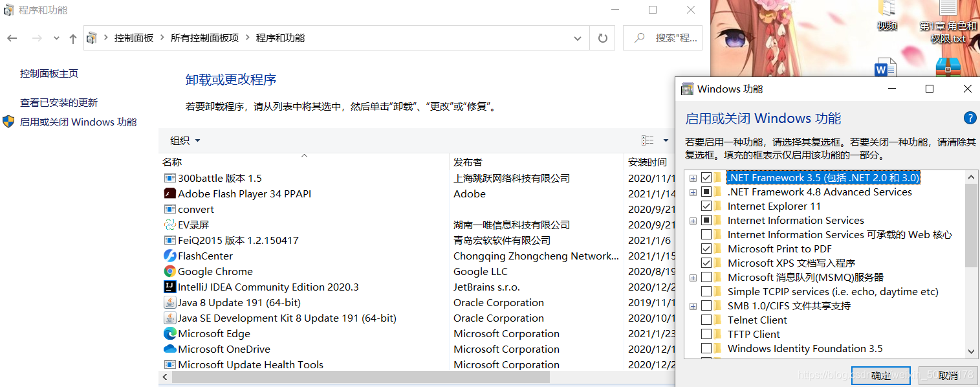Toggle .NET Framework 4.8 Advanced Services checkbox
Viewport: 980px width, 387px height.
click(706, 192)
